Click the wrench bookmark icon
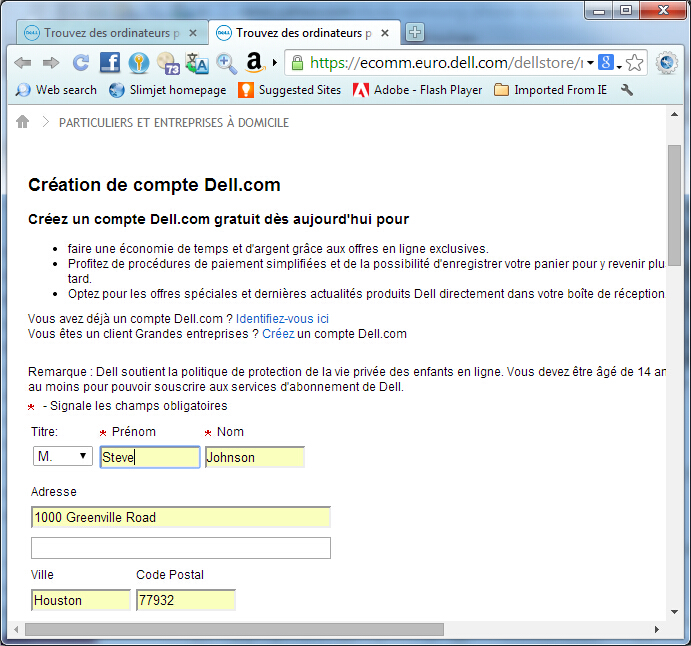Screen dimensions: 691x646 pos(627,90)
